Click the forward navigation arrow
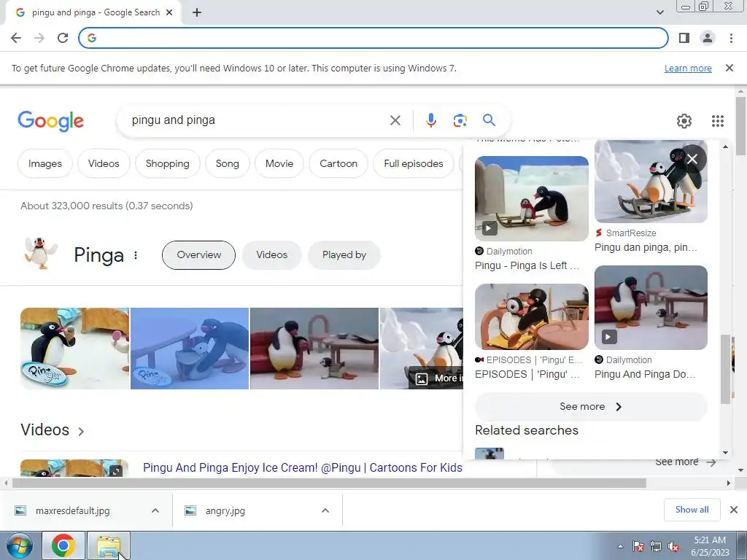Screen dimensions: 747x560 coord(39,38)
